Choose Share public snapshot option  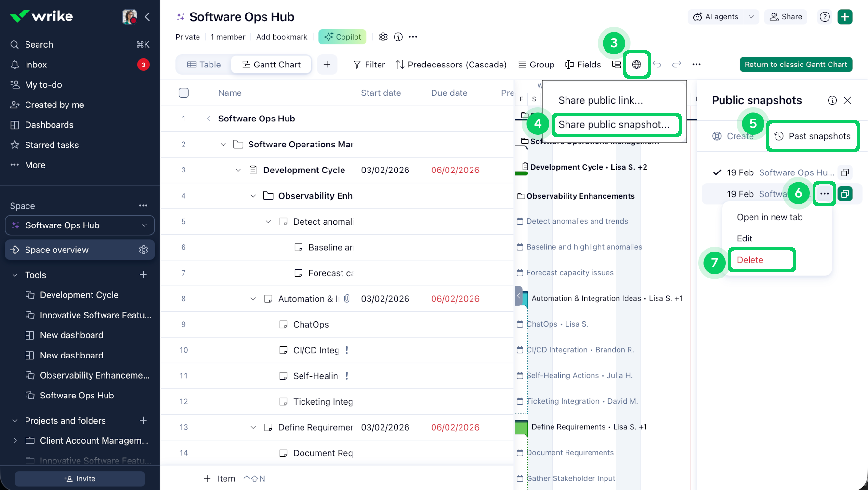point(614,125)
